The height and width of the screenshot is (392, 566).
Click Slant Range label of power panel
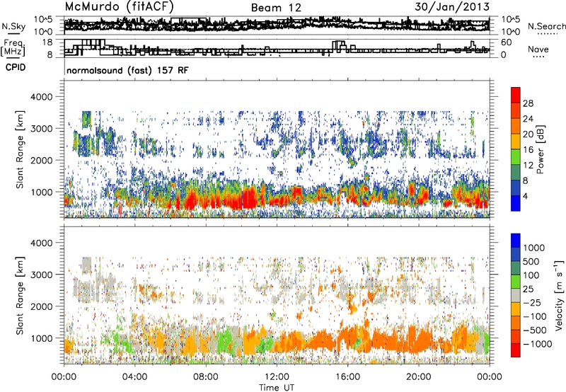[x=20, y=149]
